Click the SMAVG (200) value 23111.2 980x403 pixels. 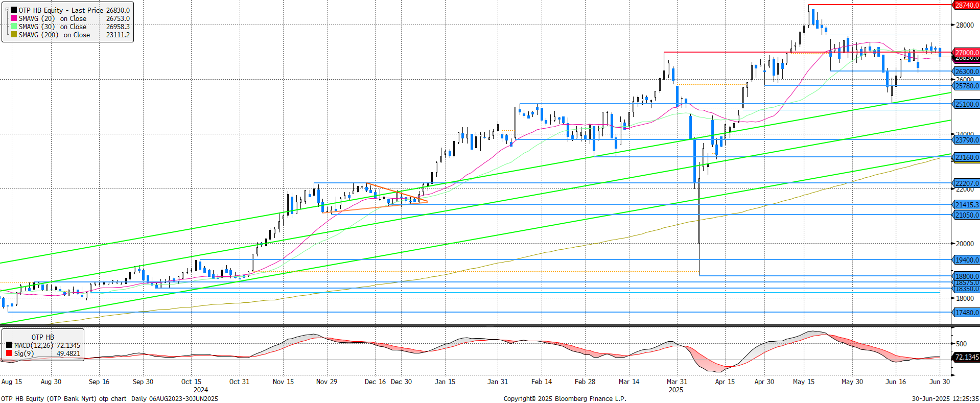coord(118,35)
